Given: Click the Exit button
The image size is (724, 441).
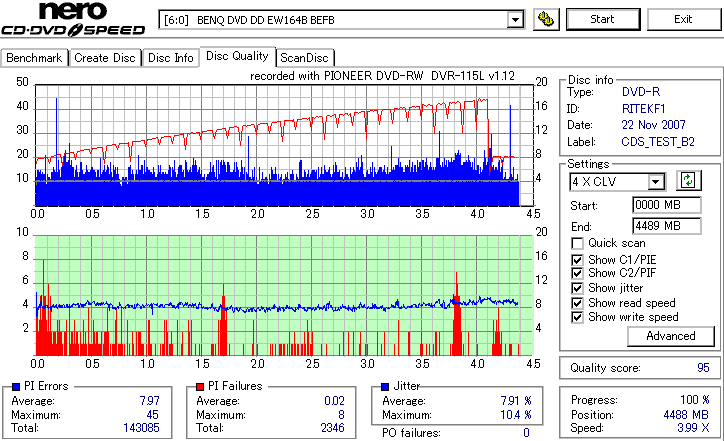Looking at the screenshot, I should [x=683, y=19].
